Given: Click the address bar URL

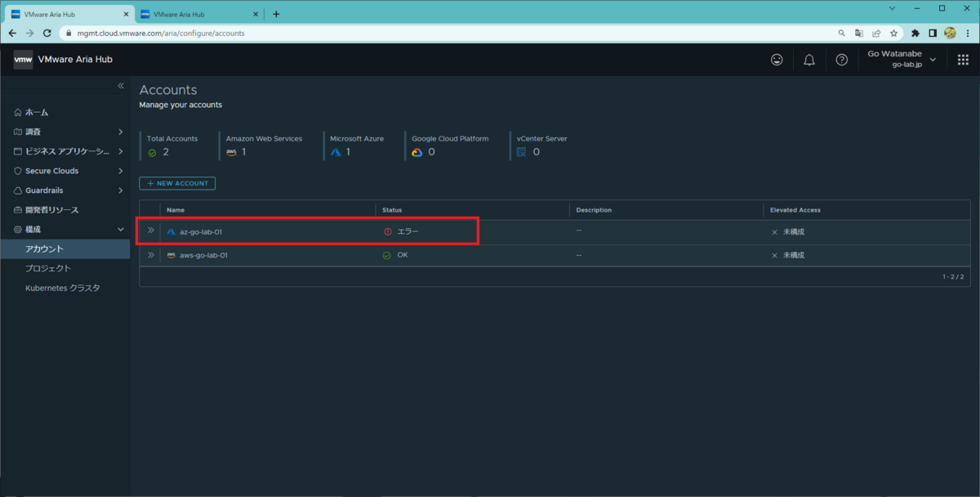Looking at the screenshot, I should coord(160,34).
